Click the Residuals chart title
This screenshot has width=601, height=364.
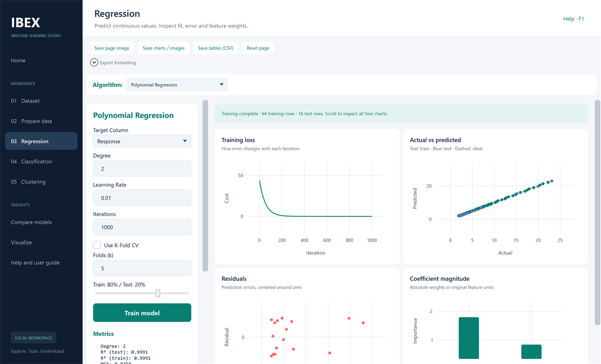click(234, 279)
